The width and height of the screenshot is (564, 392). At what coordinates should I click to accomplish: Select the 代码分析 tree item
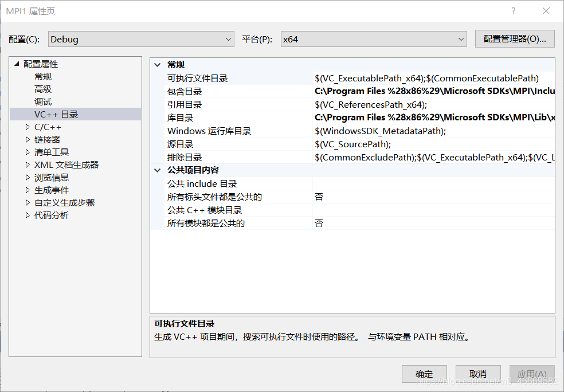point(48,215)
